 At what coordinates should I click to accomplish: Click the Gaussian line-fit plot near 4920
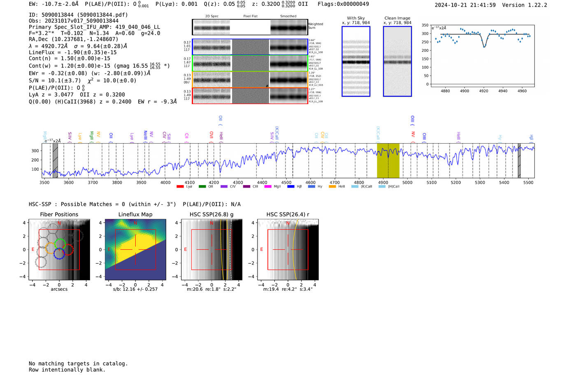(x=483, y=56)
